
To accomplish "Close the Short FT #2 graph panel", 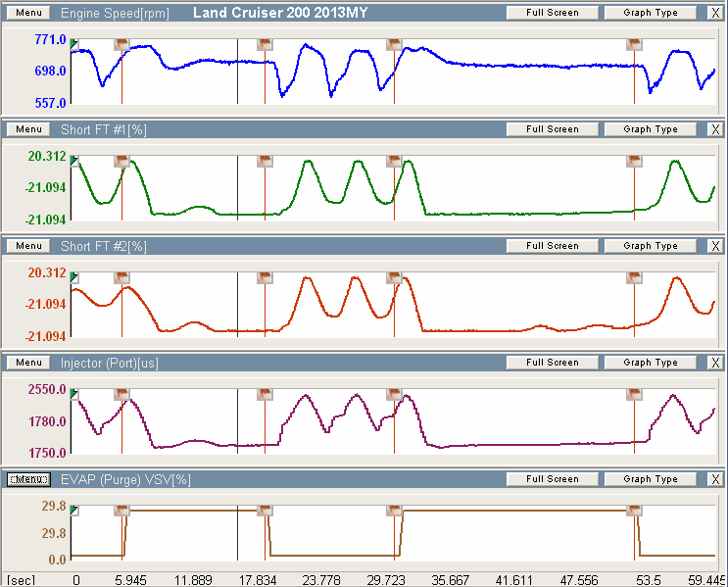I will 714,246.
